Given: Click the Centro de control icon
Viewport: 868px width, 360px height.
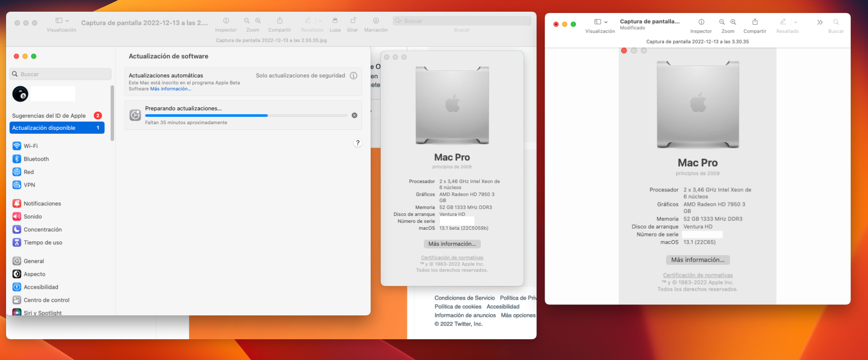Looking at the screenshot, I should coord(17,300).
